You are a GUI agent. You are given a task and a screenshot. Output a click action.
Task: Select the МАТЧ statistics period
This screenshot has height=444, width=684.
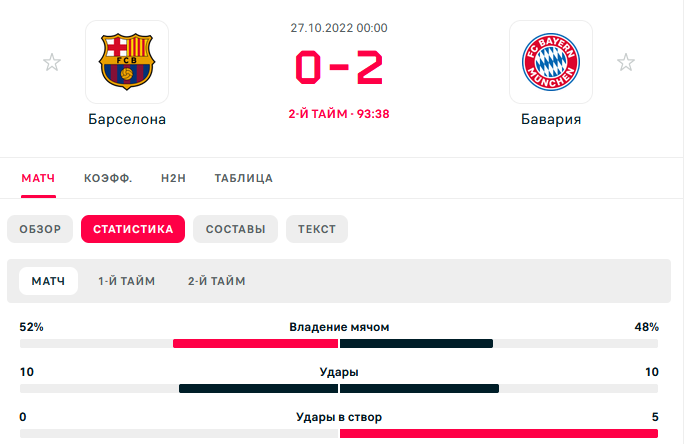coord(48,281)
